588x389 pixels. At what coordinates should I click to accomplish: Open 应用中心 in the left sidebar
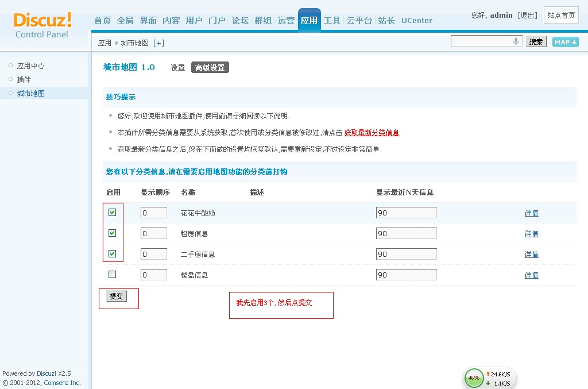click(30, 66)
